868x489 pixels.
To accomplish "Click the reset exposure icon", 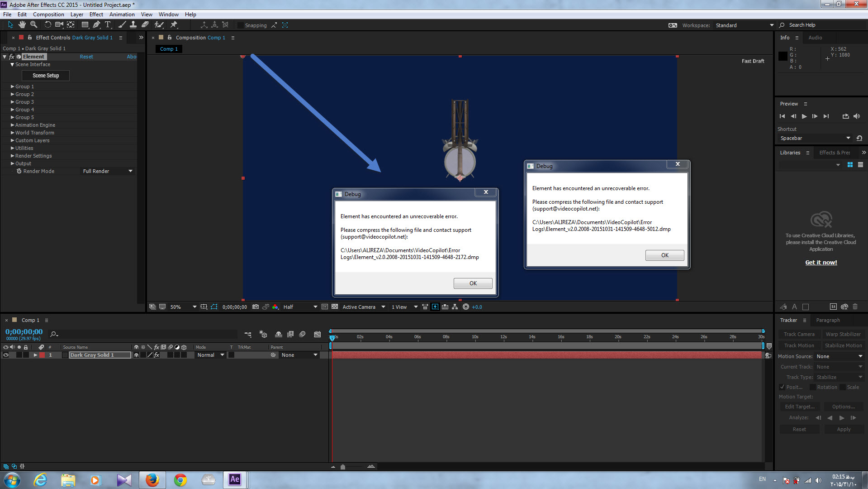I will (x=466, y=307).
